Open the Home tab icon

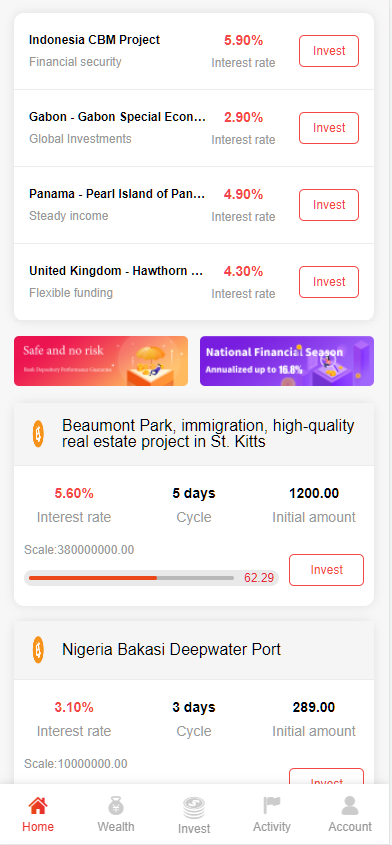[x=38, y=806]
